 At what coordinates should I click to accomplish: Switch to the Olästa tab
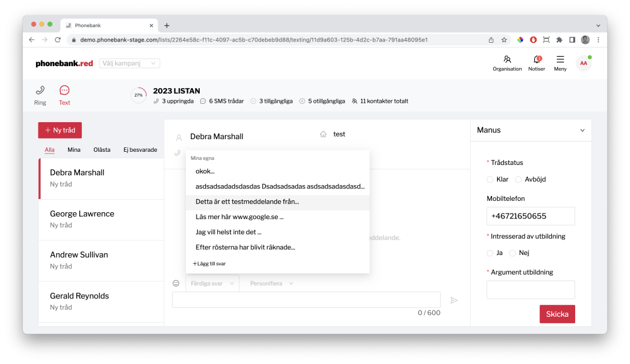pos(101,150)
